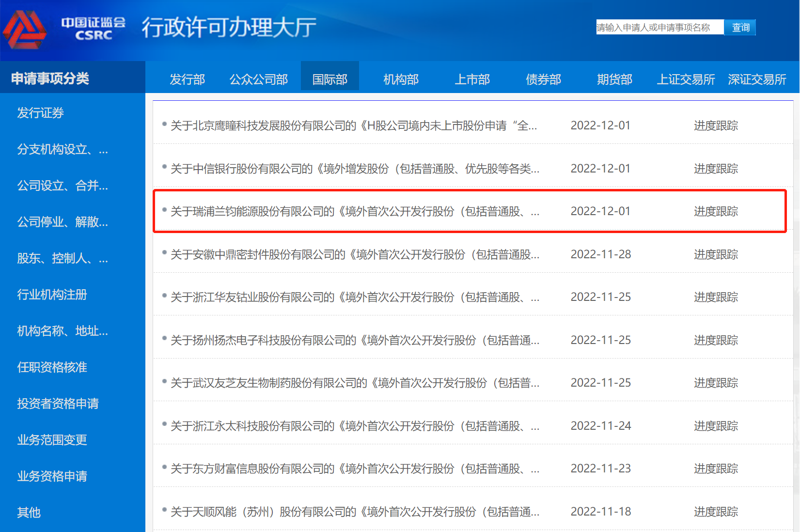Screen dimensions: 800x532
Task: Select 投资者资格申请 in sidebar
Action: pos(58,404)
